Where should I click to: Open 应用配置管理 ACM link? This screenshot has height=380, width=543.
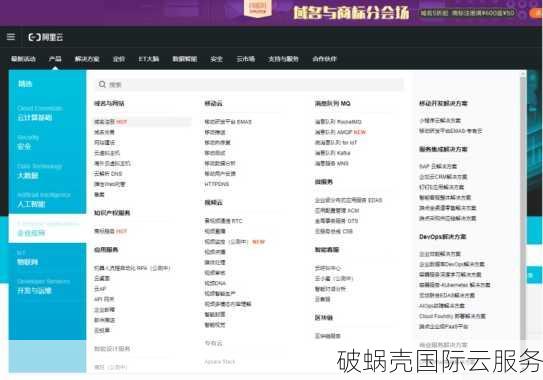pos(337,210)
